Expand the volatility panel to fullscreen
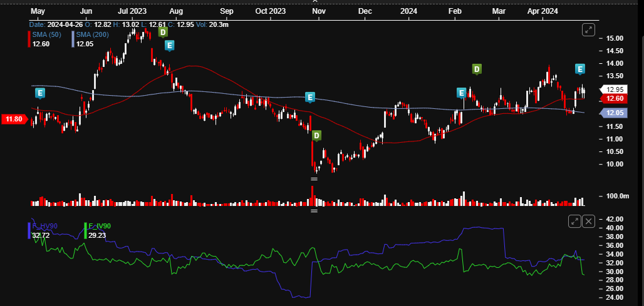The height and width of the screenshot is (306, 644). click(574, 222)
